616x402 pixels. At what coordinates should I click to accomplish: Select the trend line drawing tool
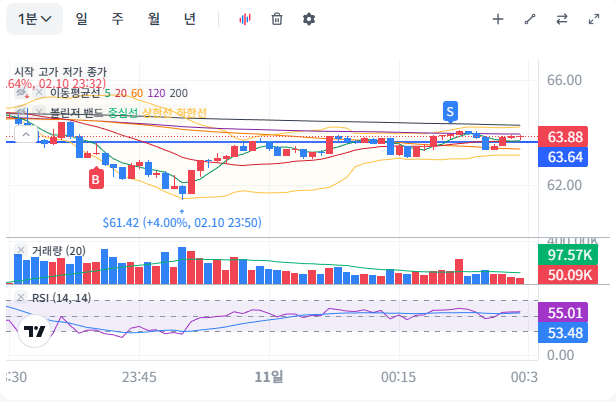[x=530, y=19]
